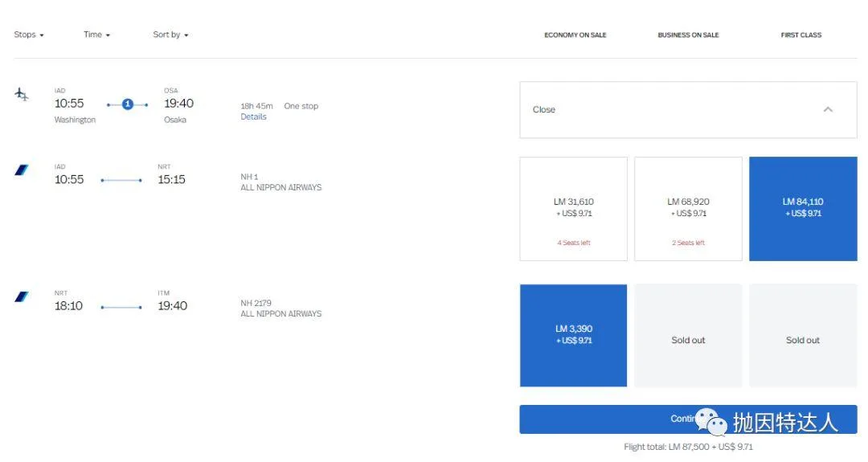Viewport: 868px width, 462px height.
Task: Click the Economy on Sale column header
Action: 575,35
